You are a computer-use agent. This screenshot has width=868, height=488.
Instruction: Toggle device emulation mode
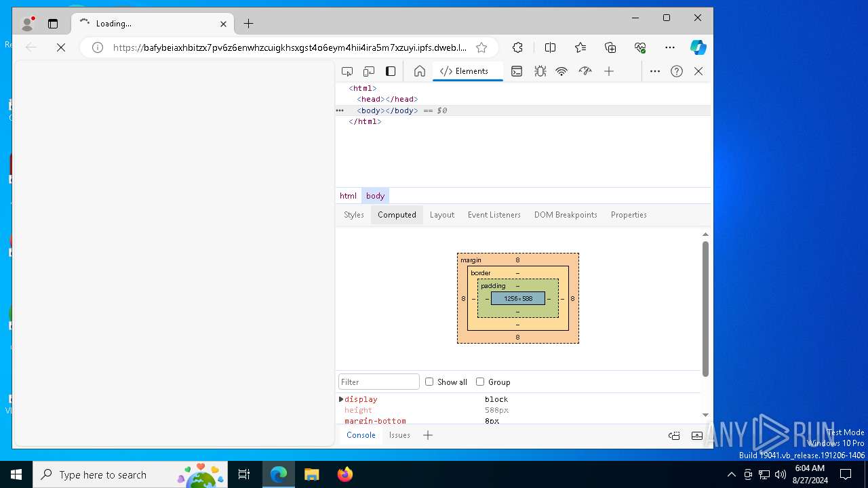point(369,71)
